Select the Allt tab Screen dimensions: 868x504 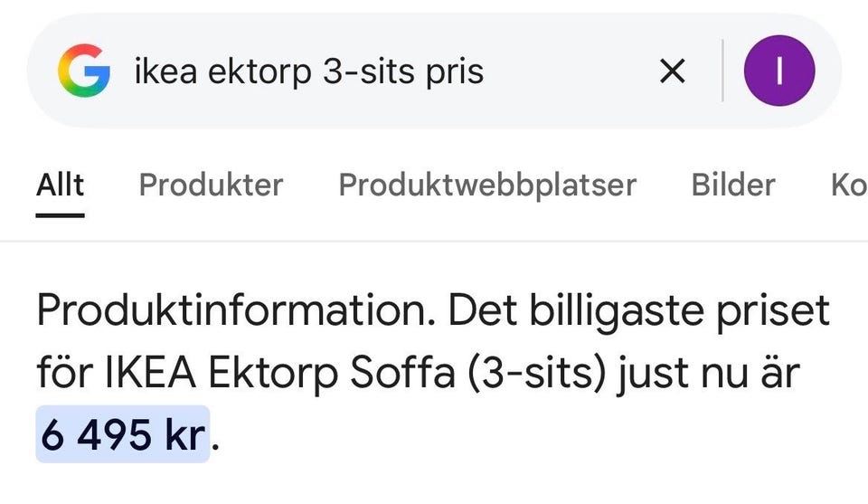[60, 185]
